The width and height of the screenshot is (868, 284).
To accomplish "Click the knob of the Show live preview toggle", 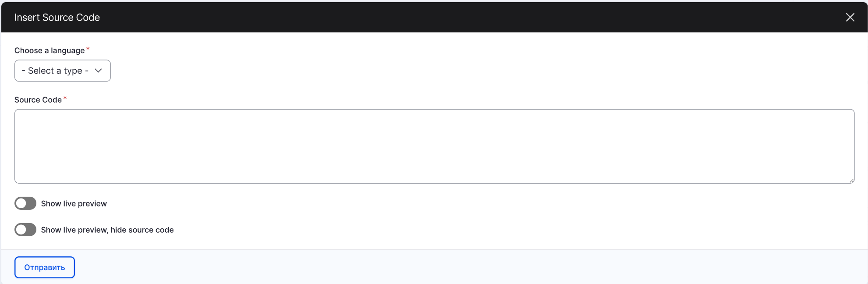I will tap(21, 203).
